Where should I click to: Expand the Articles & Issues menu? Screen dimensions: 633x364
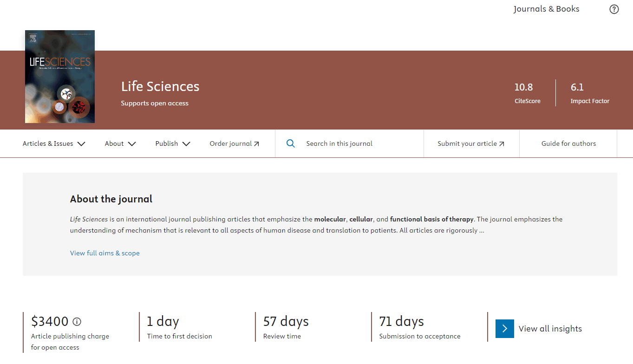coord(54,143)
